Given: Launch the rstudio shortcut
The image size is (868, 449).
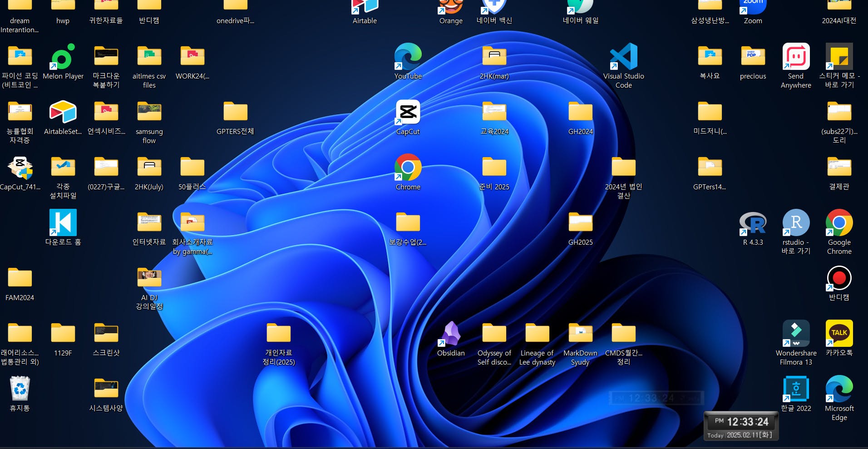Looking at the screenshot, I should point(796,223).
